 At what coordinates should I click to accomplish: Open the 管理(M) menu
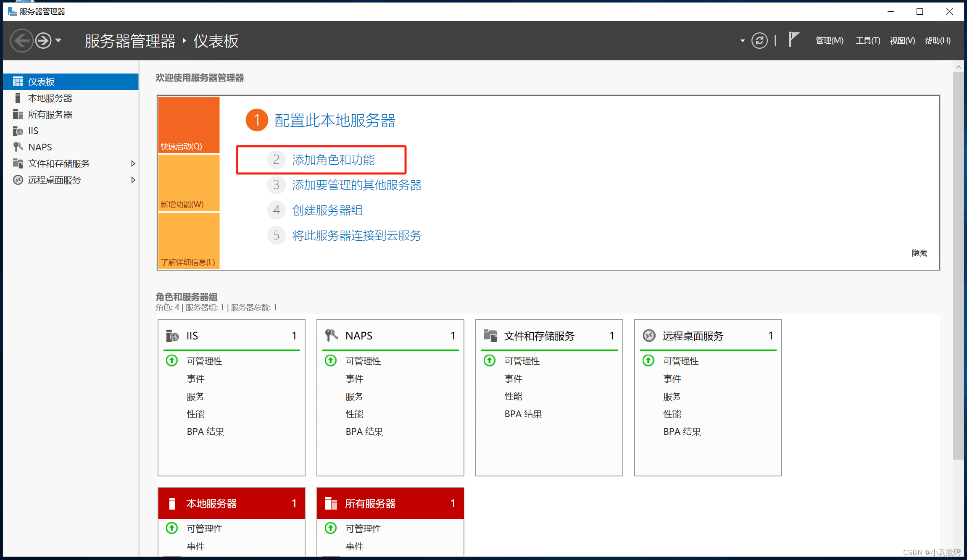[829, 41]
